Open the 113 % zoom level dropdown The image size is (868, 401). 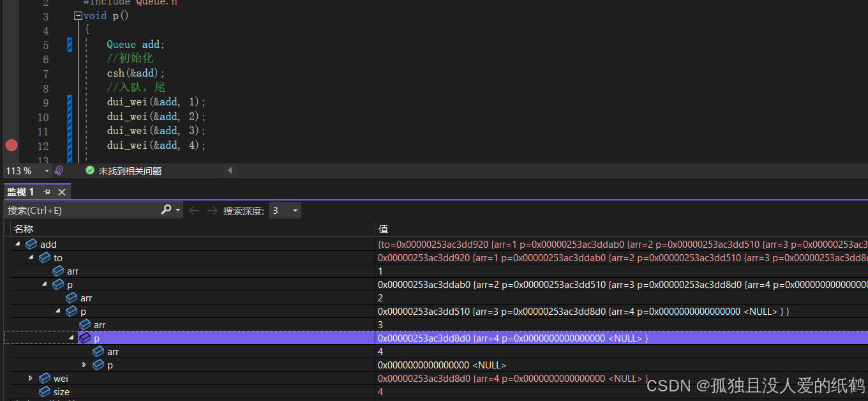pos(47,170)
